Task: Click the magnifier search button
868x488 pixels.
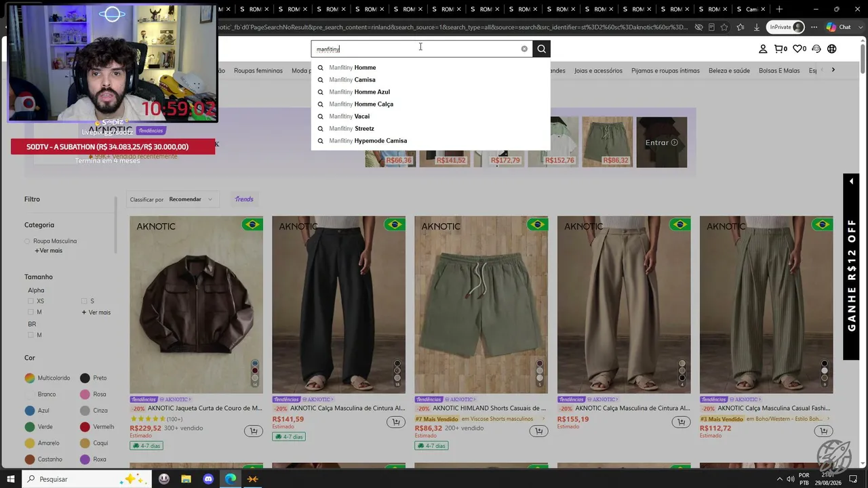Action: (x=541, y=49)
